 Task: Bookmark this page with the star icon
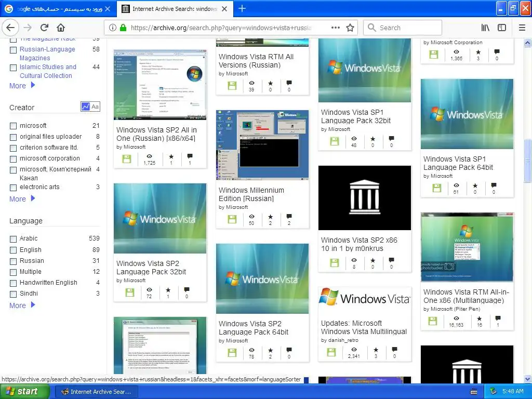tap(350, 28)
